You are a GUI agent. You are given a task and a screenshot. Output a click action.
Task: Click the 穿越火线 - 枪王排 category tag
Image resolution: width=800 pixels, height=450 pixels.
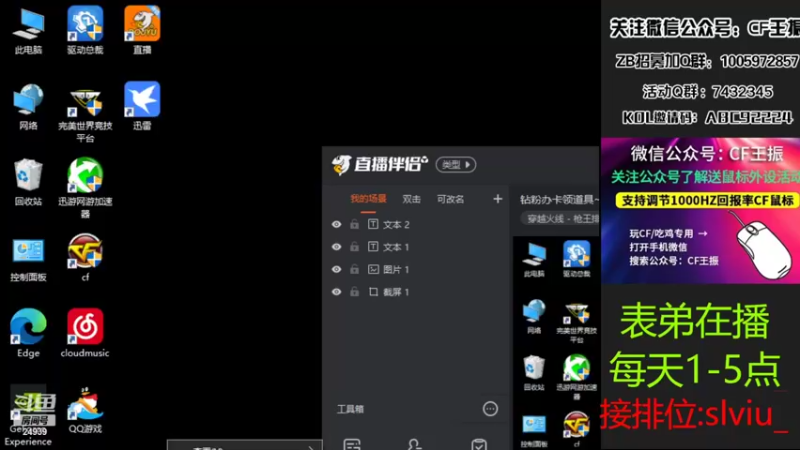pos(560,219)
